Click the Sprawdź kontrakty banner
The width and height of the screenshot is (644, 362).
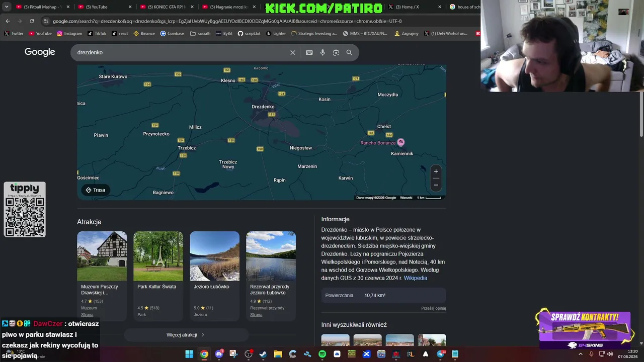pyautogui.click(x=585, y=330)
